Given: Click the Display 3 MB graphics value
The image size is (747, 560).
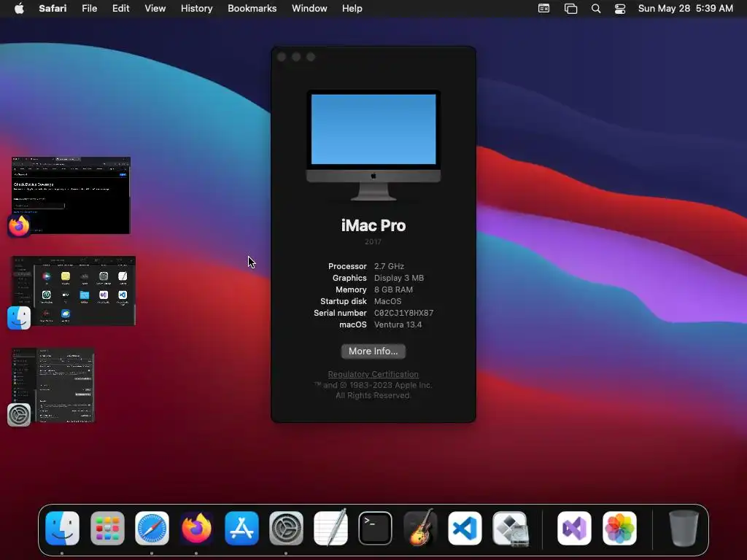Looking at the screenshot, I should coord(399,278).
